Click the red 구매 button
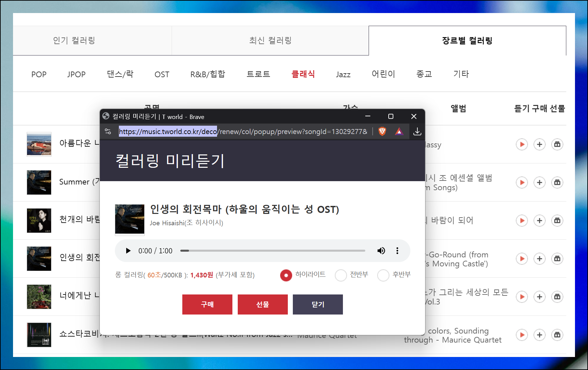Viewport: 588px width, 370px height. [207, 304]
